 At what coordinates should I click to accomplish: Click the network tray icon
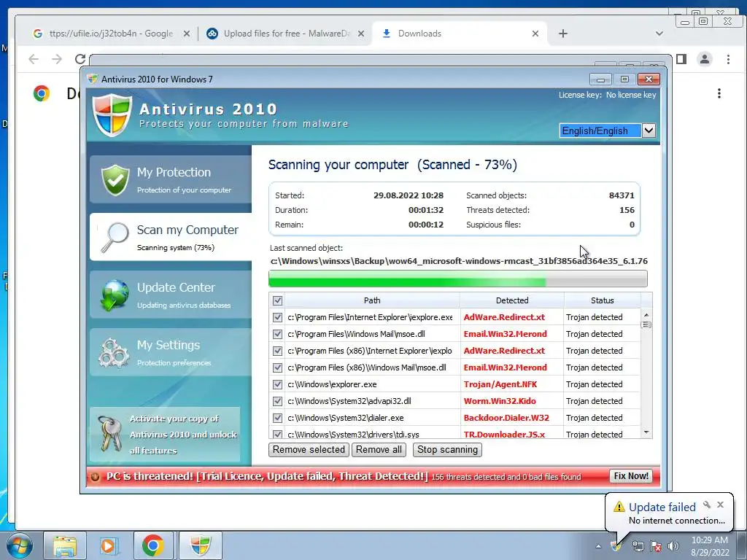638,546
